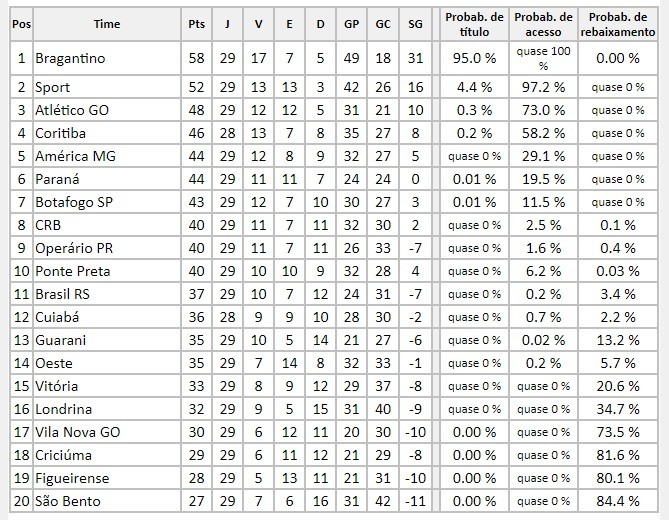Select the Atlético GO team cell

click(107, 110)
